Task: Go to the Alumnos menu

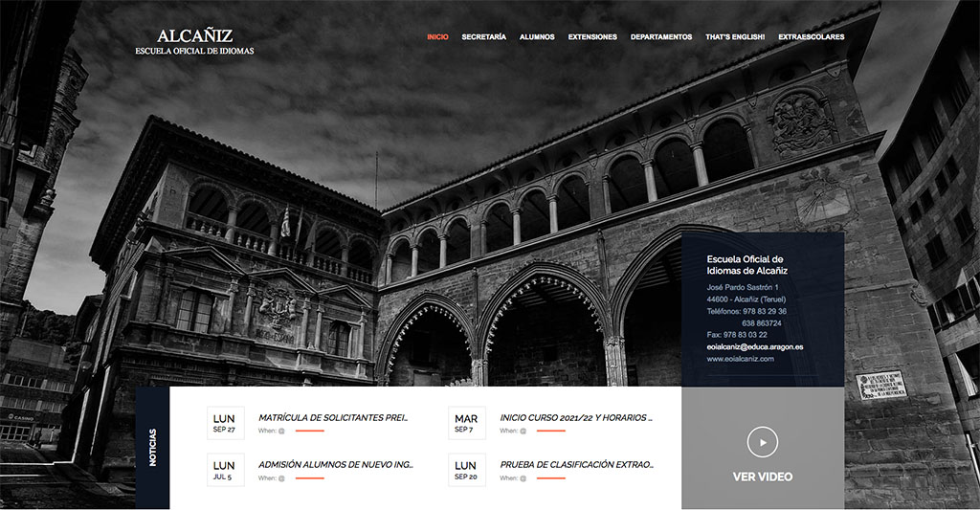Action: [537, 37]
